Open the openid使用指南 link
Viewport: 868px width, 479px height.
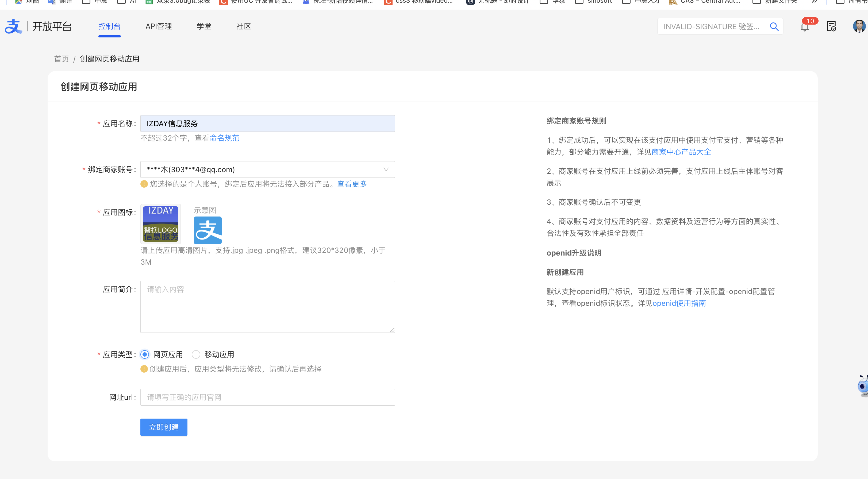pos(679,303)
